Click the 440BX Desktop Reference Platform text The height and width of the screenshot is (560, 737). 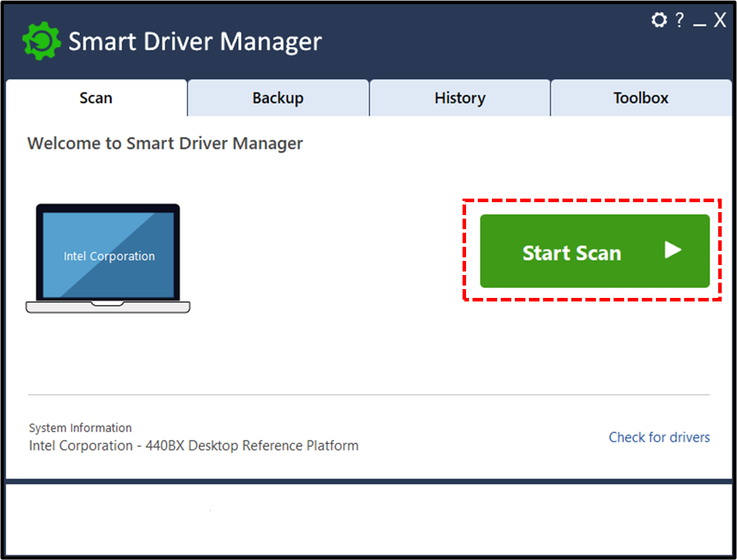[252, 446]
